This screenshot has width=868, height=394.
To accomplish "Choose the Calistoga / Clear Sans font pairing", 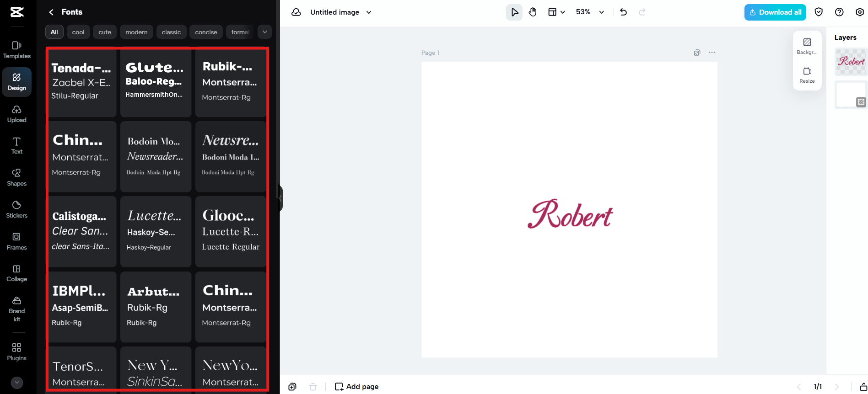I will coord(82,232).
